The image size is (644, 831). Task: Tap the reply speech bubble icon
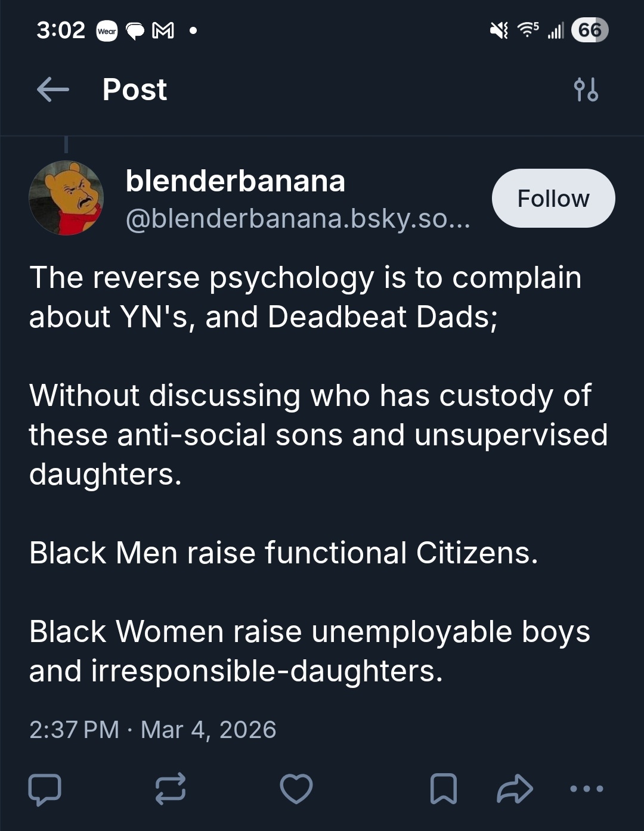tap(45, 789)
